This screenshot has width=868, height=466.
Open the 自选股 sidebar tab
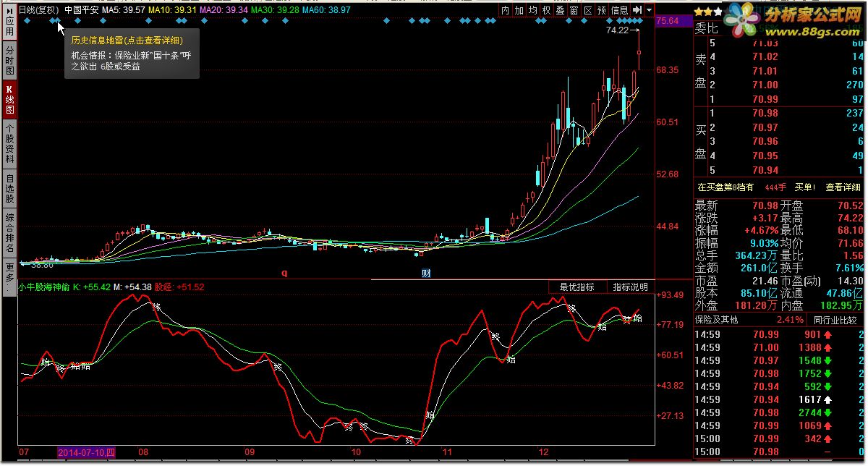[9, 190]
